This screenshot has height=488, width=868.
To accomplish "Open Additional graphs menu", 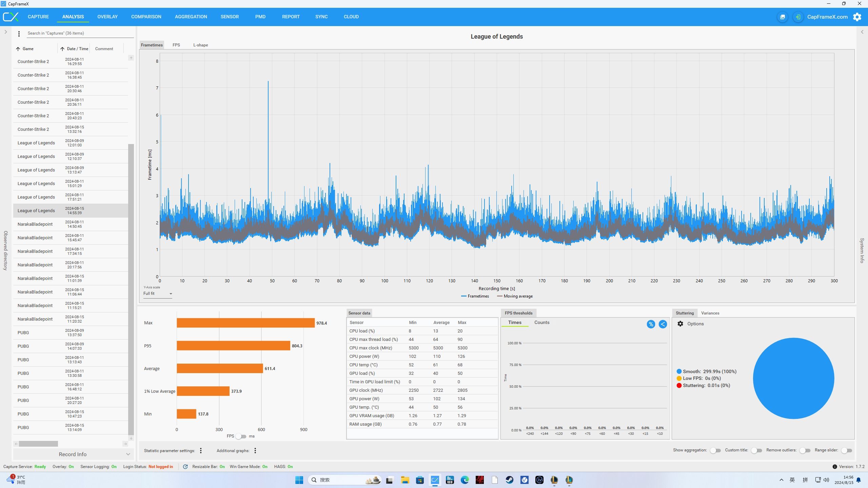I will 255,450.
